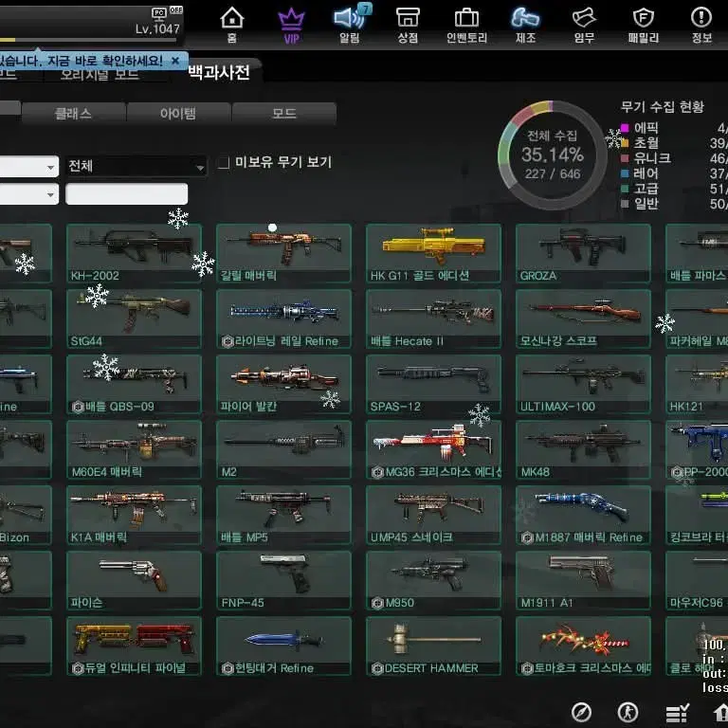The height and width of the screenshot is (728, 728).
Task: Click the checklist icon at the bottom bar
Action: [x=677, y=713]
